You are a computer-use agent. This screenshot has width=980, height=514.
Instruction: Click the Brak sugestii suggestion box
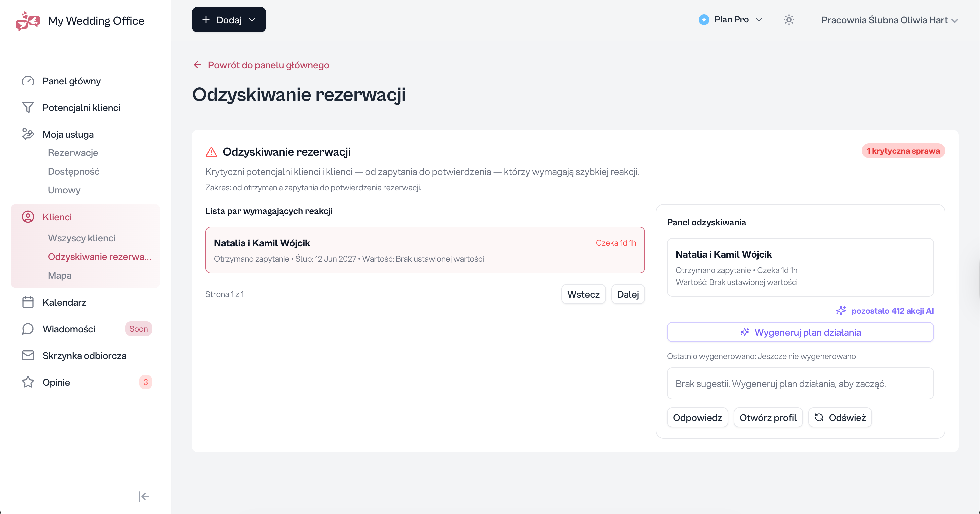click(800, 384)
